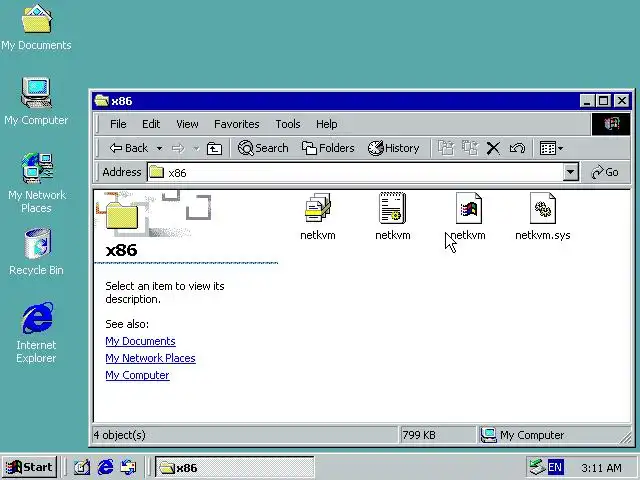Open the Views dropdown button
Viewport: 640px width, 480px height.
551,148
